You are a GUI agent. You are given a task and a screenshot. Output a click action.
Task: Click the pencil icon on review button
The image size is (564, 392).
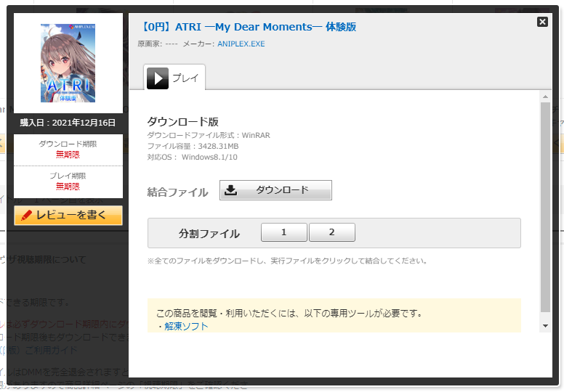(x=27, y=215)
